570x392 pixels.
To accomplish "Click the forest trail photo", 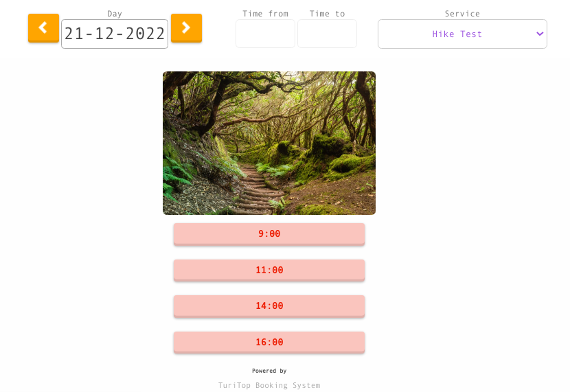I will click(269, 143).
